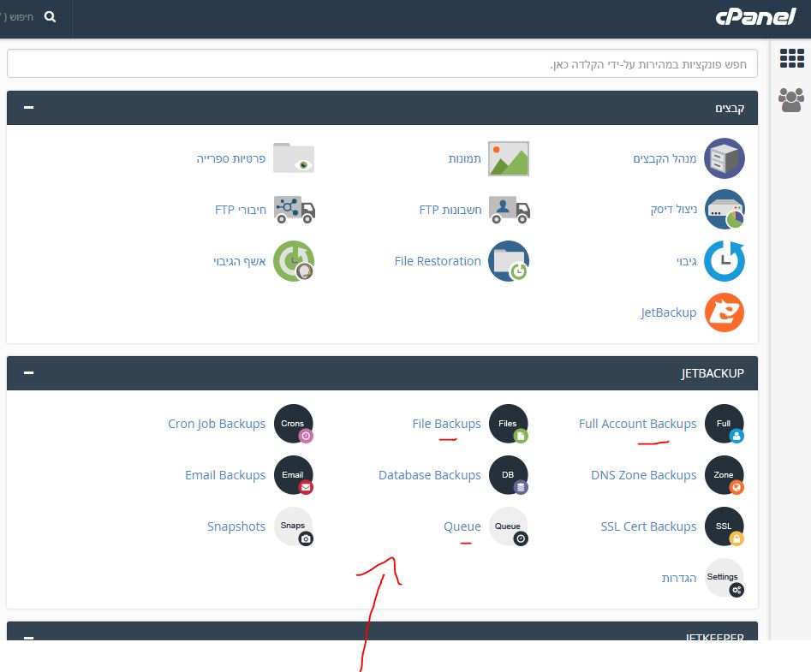Collapse the JETKEEPER section header
811x672 pixels.
click(x=29, y=638)
